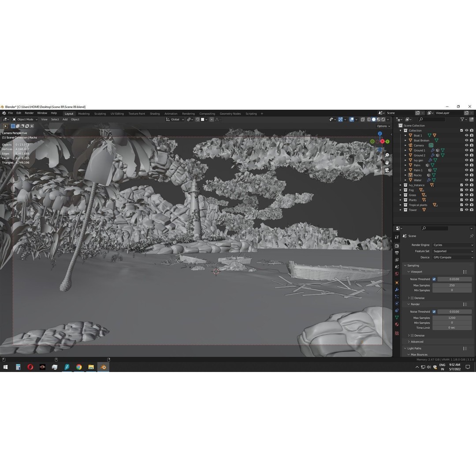Screen dimensions: 476x476
Task: Open the Tool properties tab
Action: point(397,237)
